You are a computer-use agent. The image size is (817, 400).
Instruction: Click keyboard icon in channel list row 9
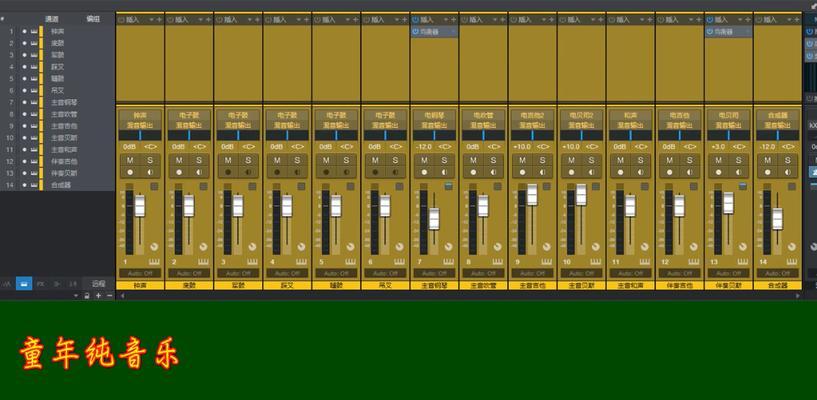(34, 126)
